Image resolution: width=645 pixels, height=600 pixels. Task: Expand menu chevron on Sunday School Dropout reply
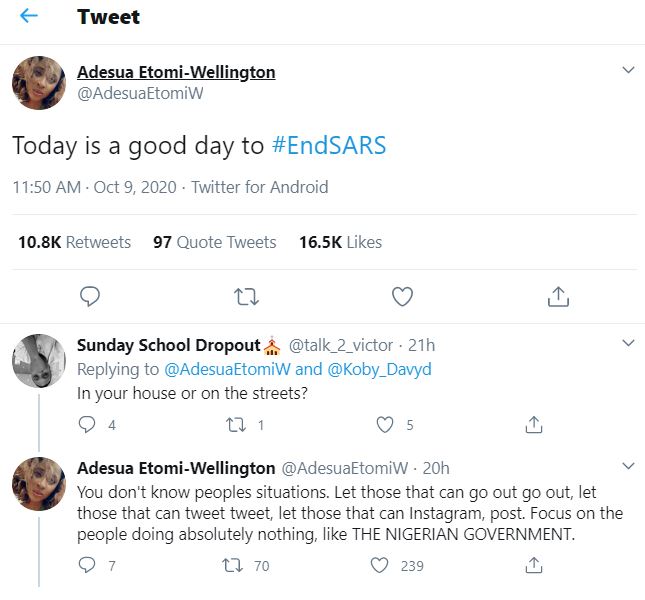pos(628,343)
